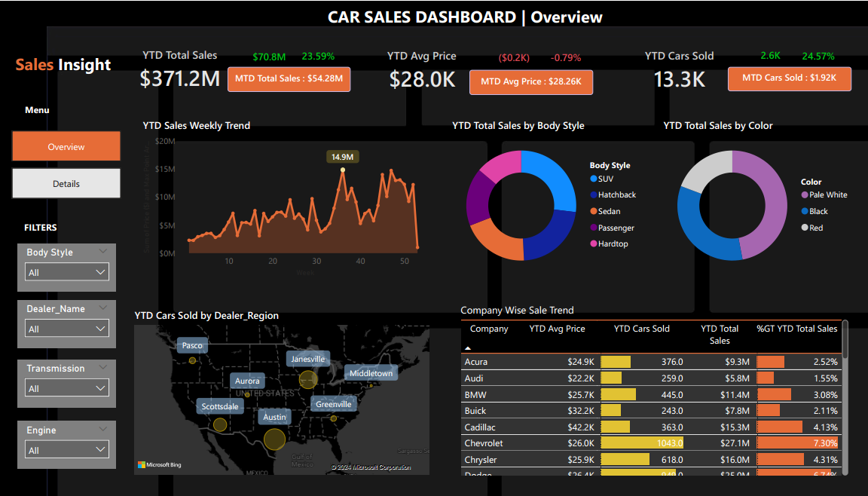The height and width of the screenshot is (496, 868).
Task: Click the Middletown map label
Action: pyautogui.click(x=371, y=373)
